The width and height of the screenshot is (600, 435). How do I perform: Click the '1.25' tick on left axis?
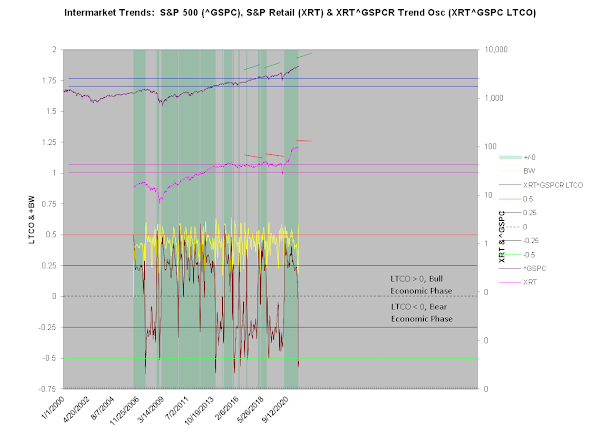(50, 142)
